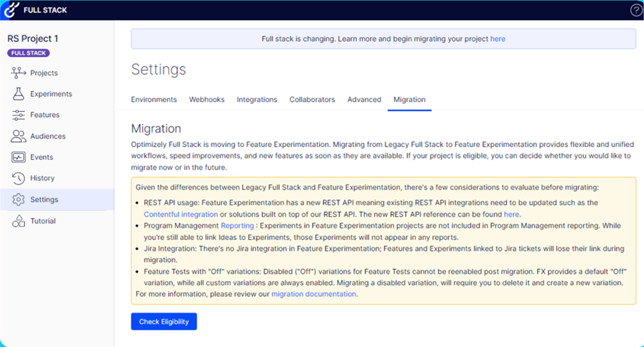Select Settings label in the sidebar
This screenshot has width=644, height=347.
[44, 199]
